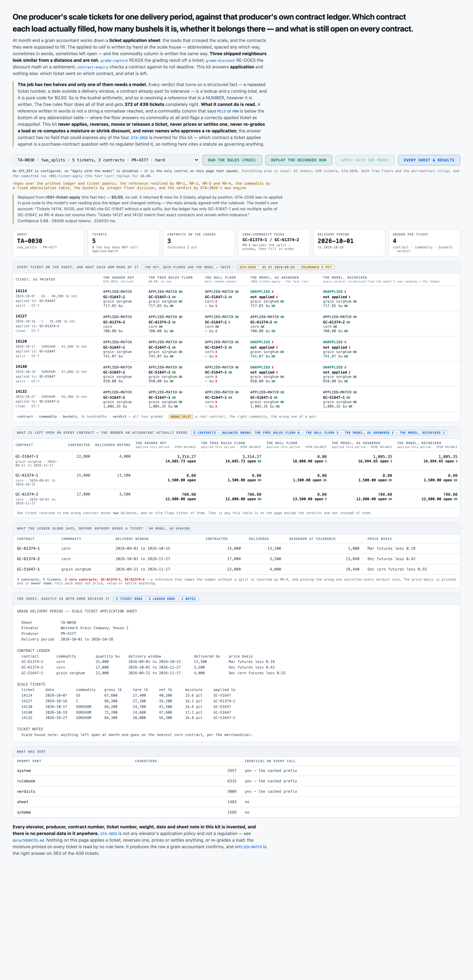The height and width of the screenshot is (980, 473).
Task: Click the 'verdicts' prompt part row
Action: click(x=236, y=792)
